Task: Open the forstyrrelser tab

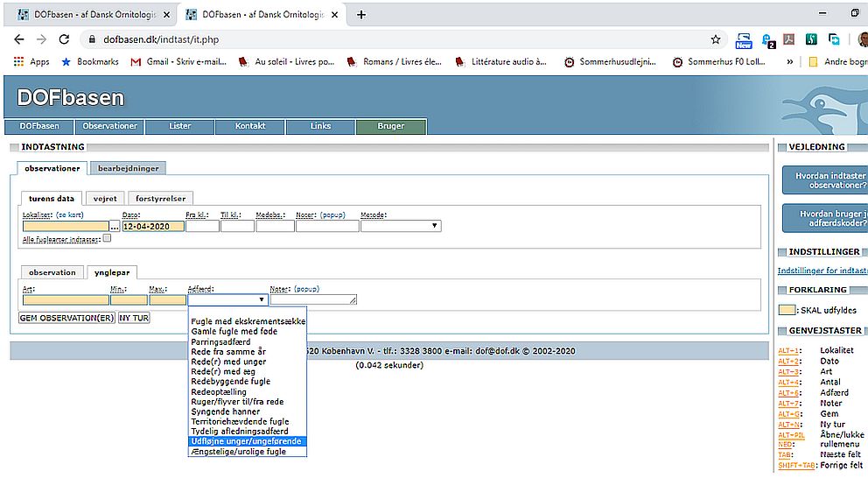Action: pos(160,198)
